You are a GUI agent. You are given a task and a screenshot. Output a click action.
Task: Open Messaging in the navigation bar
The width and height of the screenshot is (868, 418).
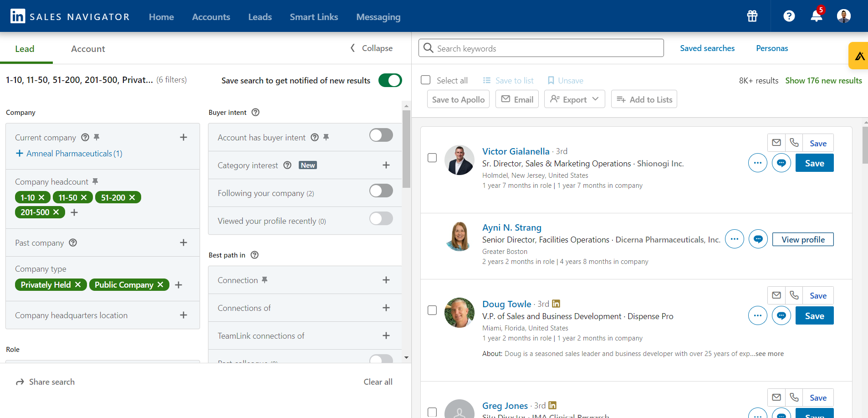click(x=378, y=17)
